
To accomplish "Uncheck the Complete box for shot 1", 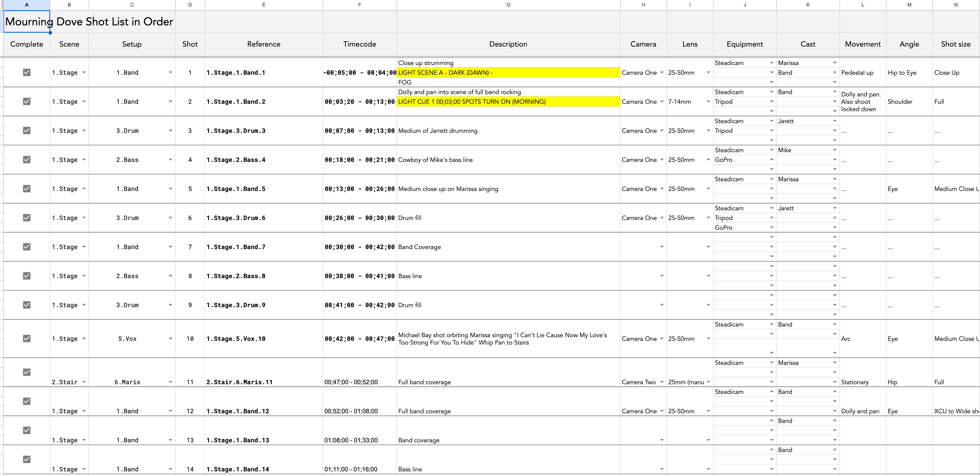I will [x=27, y=72].
